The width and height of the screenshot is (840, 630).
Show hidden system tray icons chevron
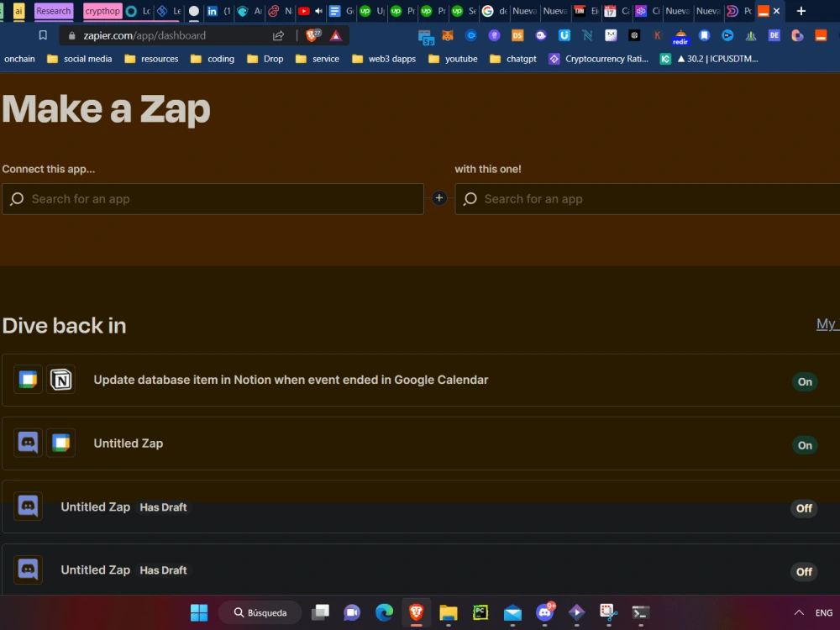click(799, 612)
